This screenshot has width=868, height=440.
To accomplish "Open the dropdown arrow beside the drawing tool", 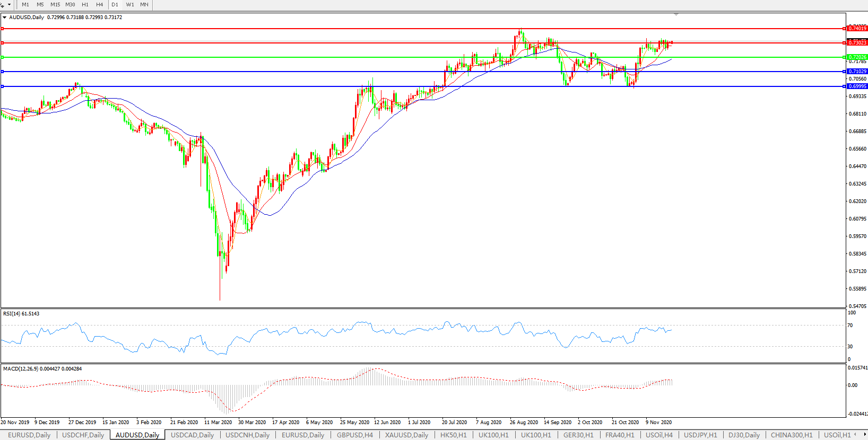I will point(10,5).
